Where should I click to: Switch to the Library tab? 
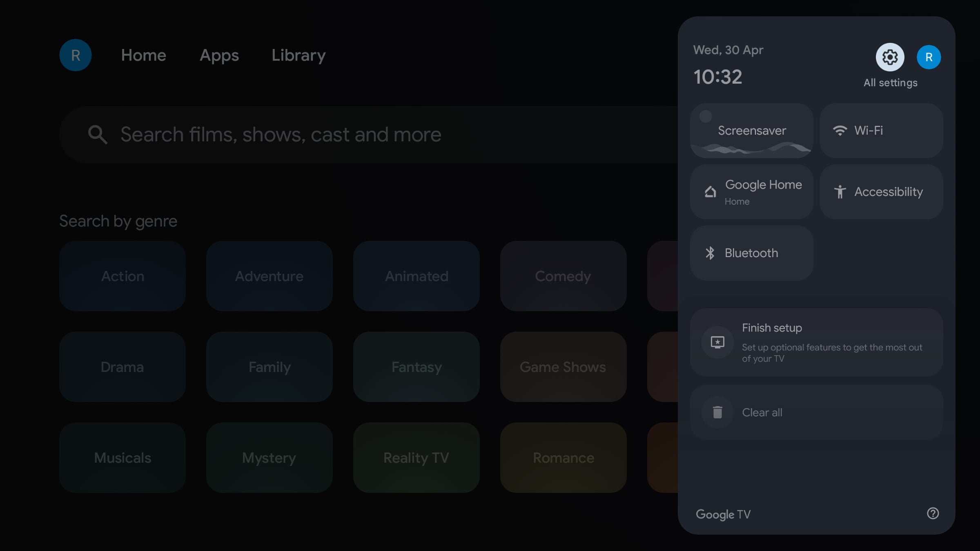click(298, 55)
